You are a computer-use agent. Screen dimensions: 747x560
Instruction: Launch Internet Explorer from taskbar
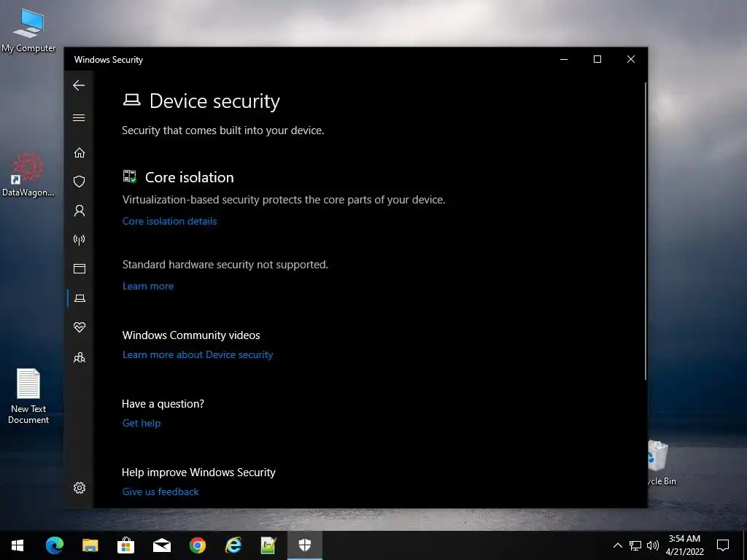(x=233, y=545)
